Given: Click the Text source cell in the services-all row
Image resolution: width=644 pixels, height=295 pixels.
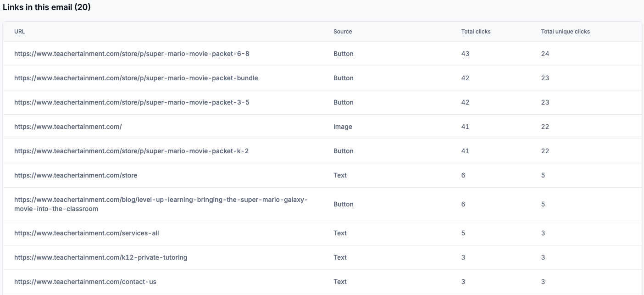Looking at the screenshot, I should (x=340, y=233).
